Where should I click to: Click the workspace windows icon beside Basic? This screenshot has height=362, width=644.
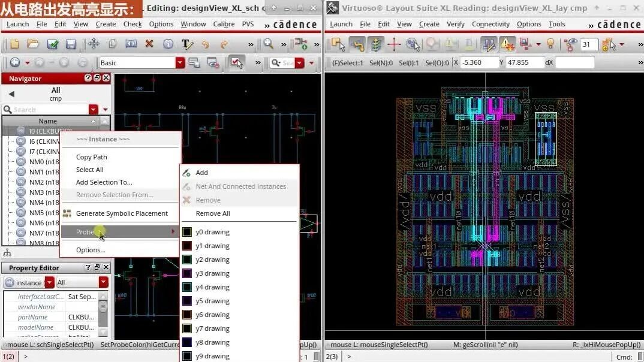click(x=194, y=63)
